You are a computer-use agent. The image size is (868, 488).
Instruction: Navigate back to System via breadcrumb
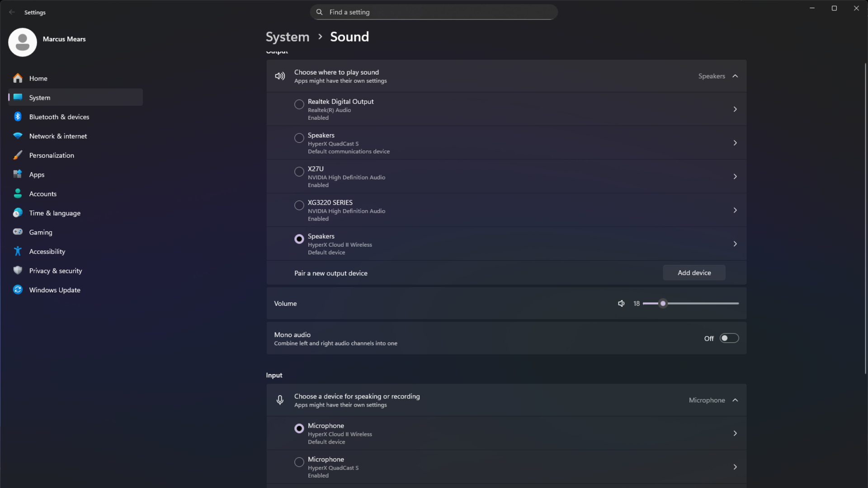[287, 37]
